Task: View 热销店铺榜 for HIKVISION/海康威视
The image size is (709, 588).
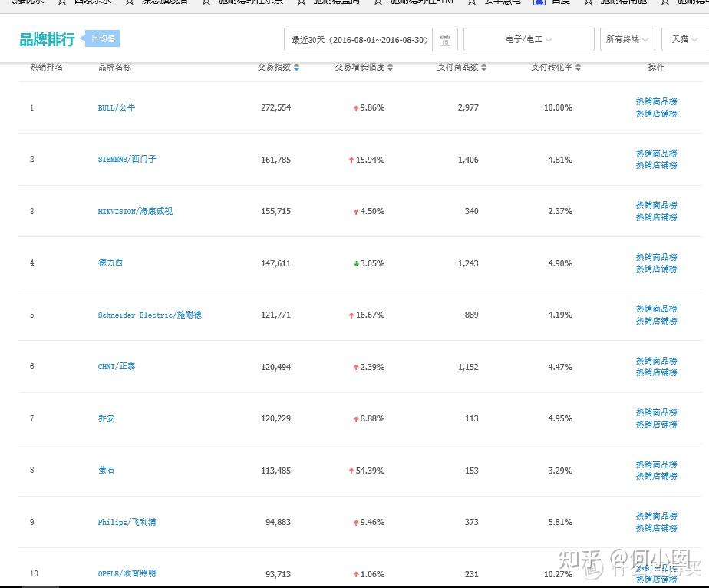Action: pos(657,217)
